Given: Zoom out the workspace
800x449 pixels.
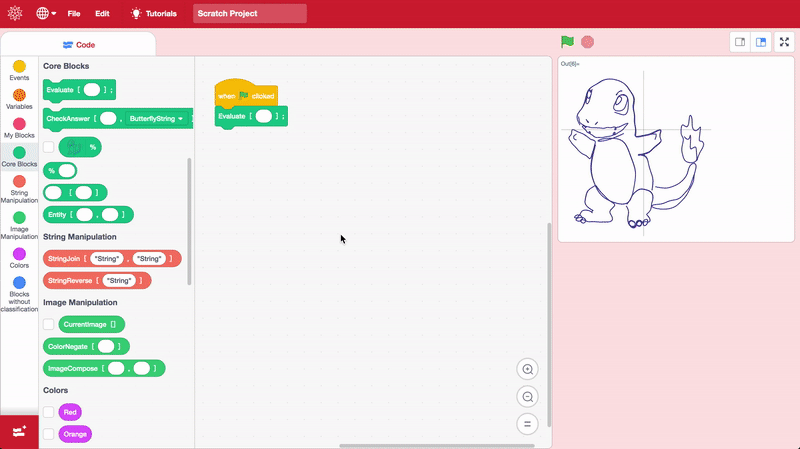Looking at the screenshot, I should [528, 397].
